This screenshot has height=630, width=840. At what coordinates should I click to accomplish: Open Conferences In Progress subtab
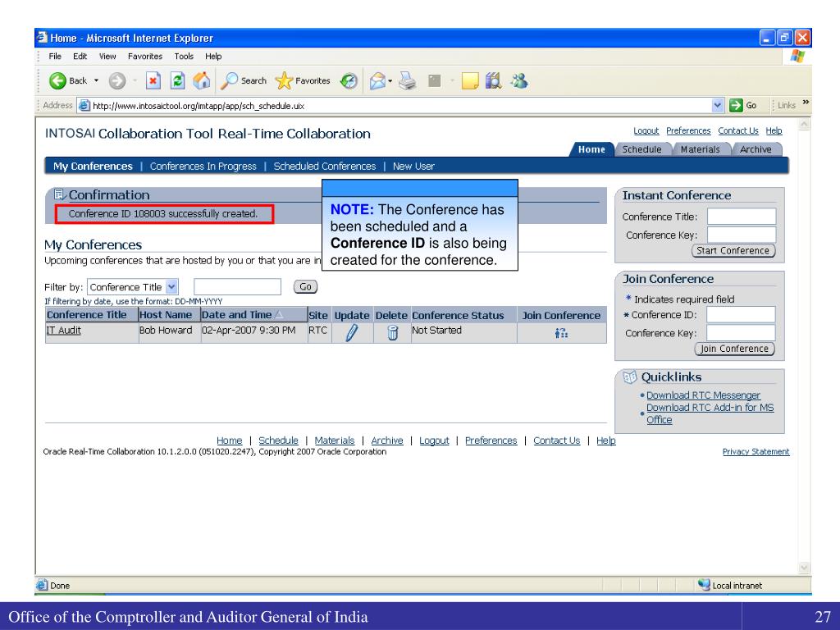pos(203,166)
